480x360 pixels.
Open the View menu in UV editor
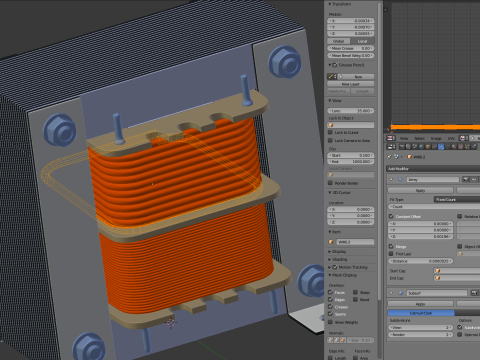(x=404, y=138)
